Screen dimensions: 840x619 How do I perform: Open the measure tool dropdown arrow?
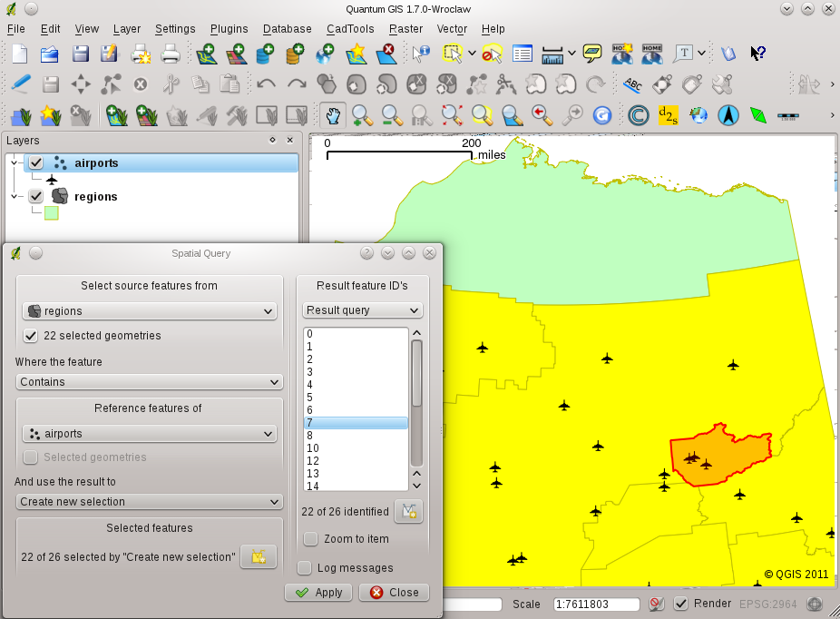[x=572, y=53]
